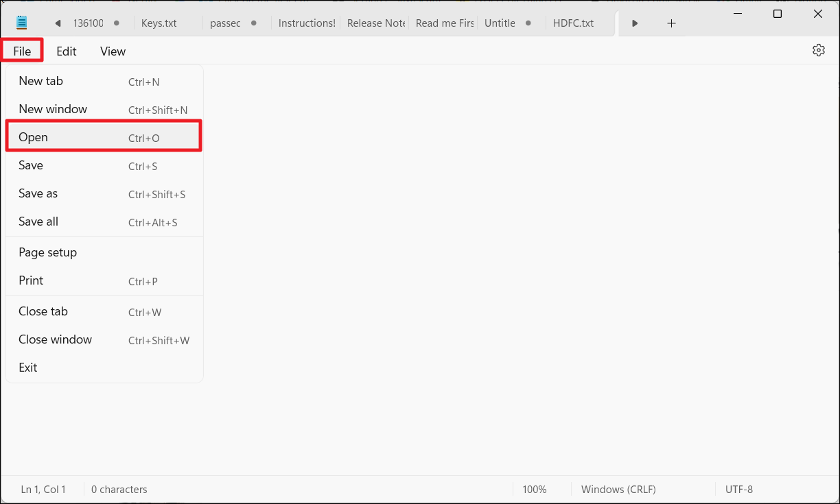Open the File menu
The image size is (840, 504).
(x=22, y=51)
